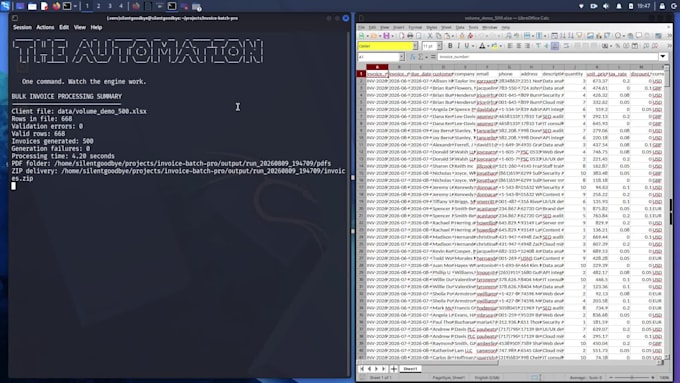The width and height of the screenshot is (680, 383).
Task: Click the Kali applications menu icon
Action: [5, 6]
